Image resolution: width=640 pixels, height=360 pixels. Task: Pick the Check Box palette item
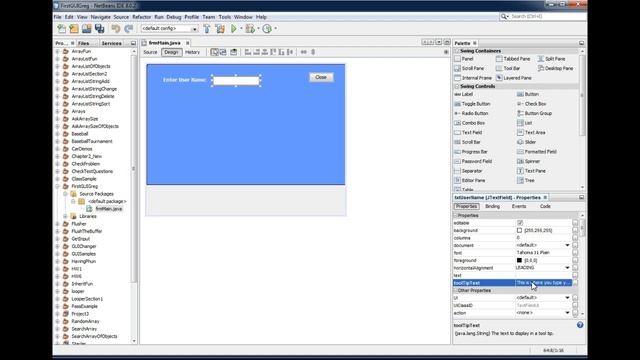[x=531, y=104]
